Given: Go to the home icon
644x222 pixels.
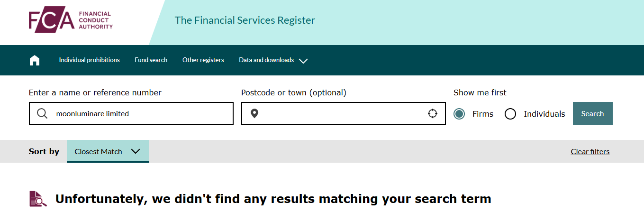Looking at the screenshot, I should click(x=35, y=60).
